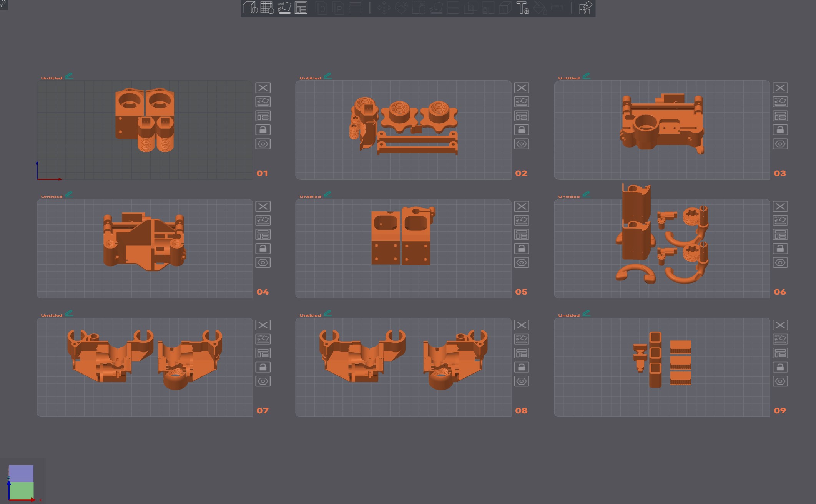Open plate settings on plate 07
Screen dimensions: 816x504
(x=263, y=381)
